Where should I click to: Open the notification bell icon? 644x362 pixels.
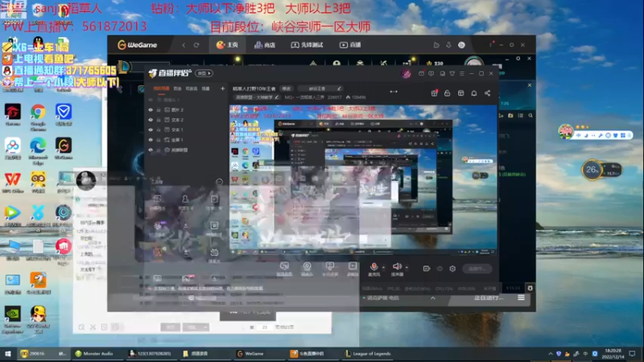tap(474, 93)
